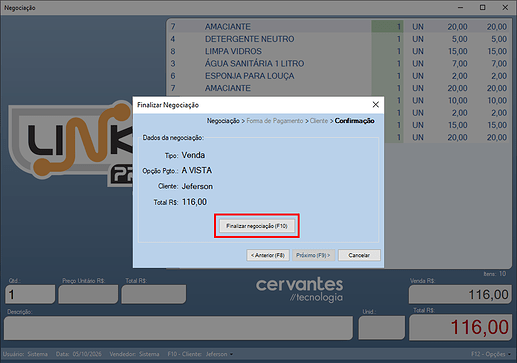Click the Itens: 10 counter
Image resolution: width=517 pixels, height=363 pixels.
[x=495, y=274]
